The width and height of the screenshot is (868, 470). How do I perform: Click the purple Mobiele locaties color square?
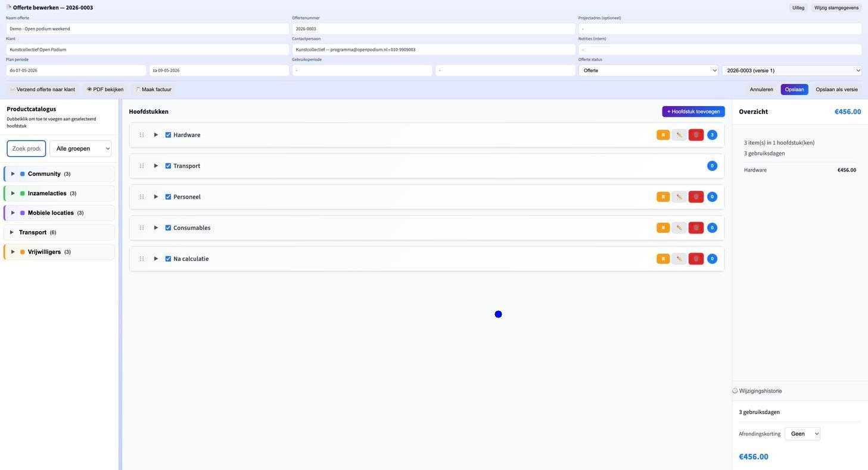[23, 213]
